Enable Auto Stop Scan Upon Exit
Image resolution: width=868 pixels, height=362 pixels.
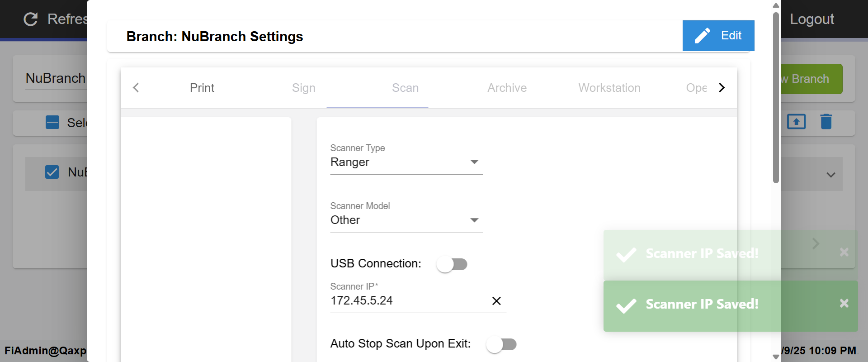click(501, 344)
